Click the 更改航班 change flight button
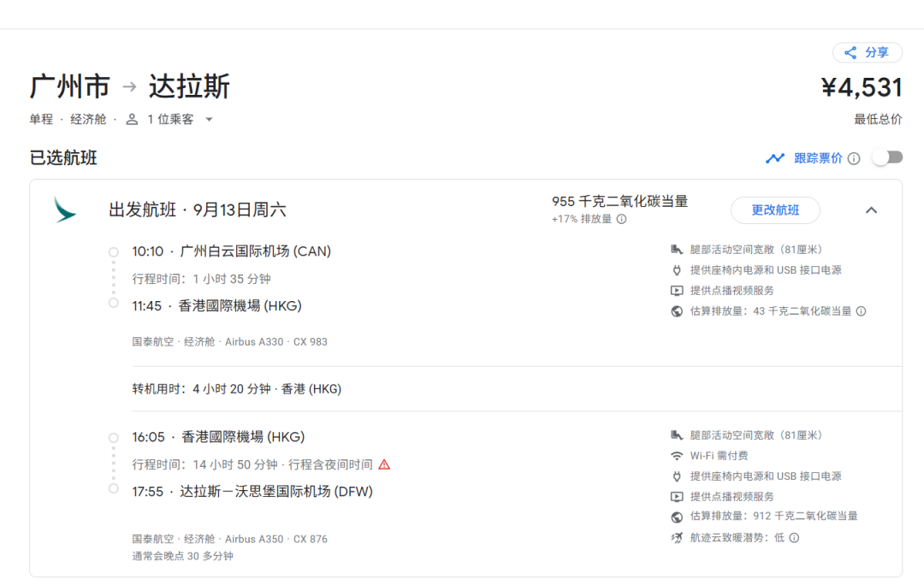 [x=775, y=210]
